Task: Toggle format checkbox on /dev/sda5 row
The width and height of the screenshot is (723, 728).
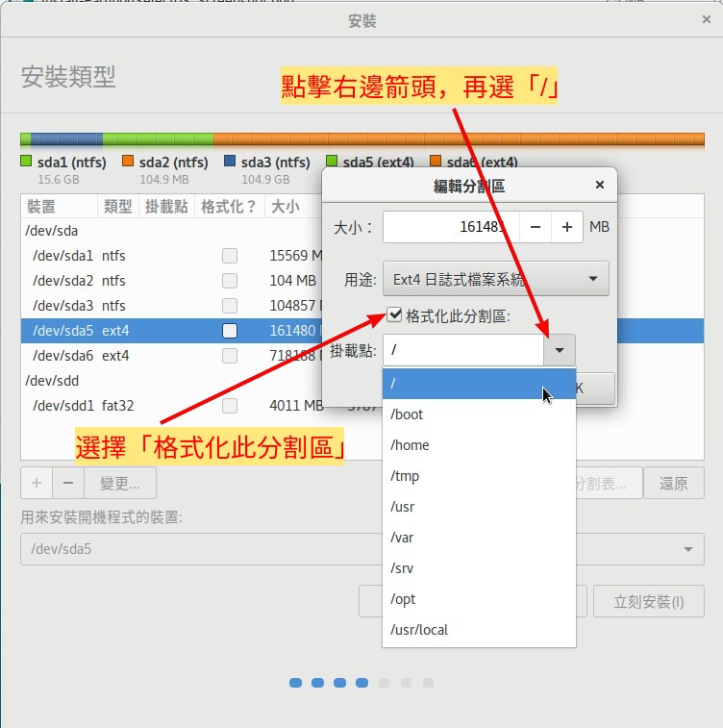Action: pyautogui.click(x=230, y=331)
